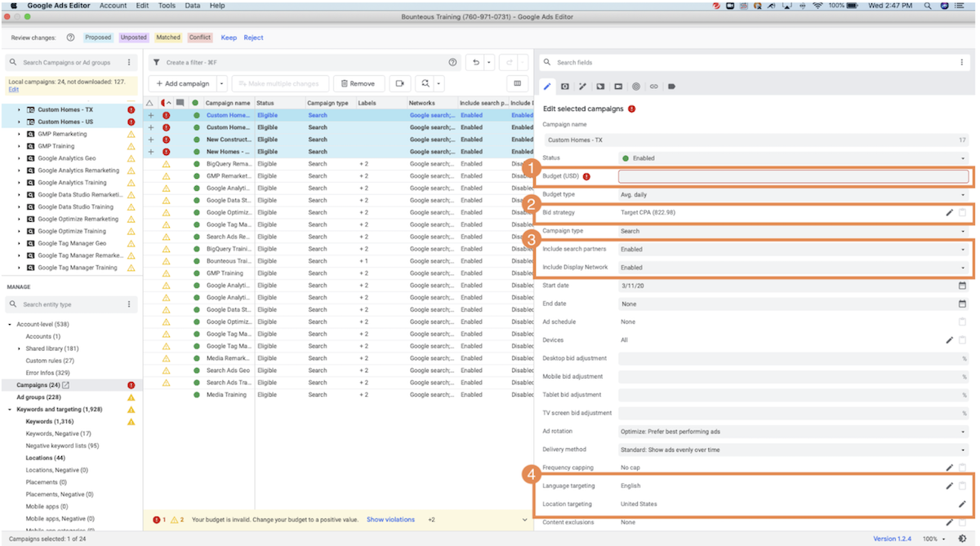The width and height of the screenshot is (980, 546).
Task: Click the Version 1.2.4 link
Action: click(893, 539)
